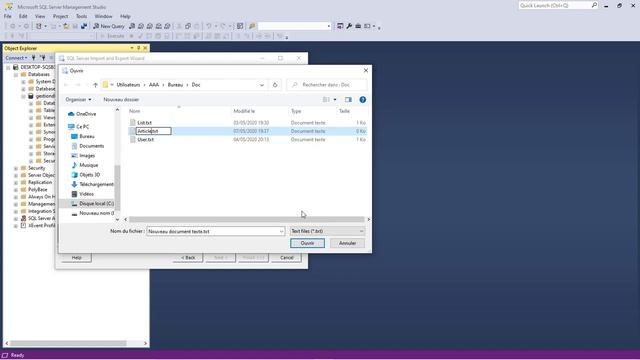Open the Tools menu
The height and width of the screenshot is (360, 640).
pos(82,16)
